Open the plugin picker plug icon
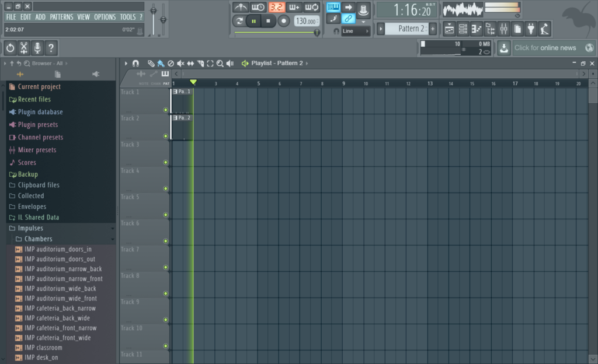 tap(531, 29)
